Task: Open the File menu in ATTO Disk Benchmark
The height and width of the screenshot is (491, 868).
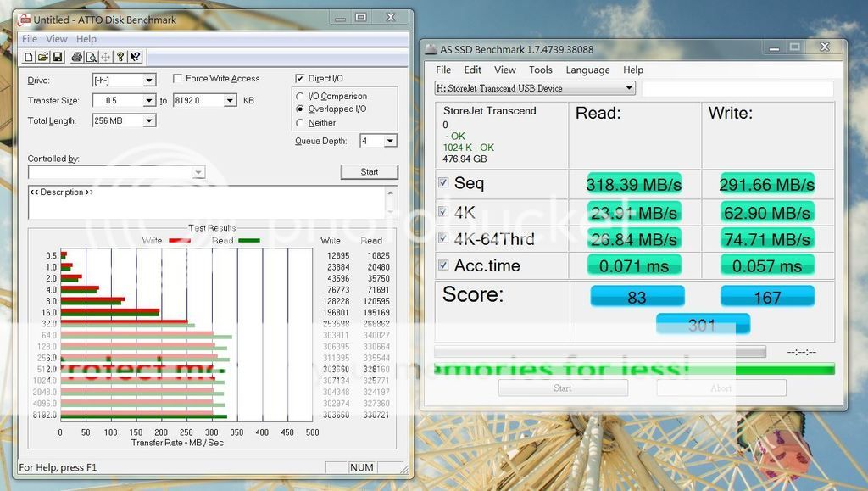Action: click(30, 39)
